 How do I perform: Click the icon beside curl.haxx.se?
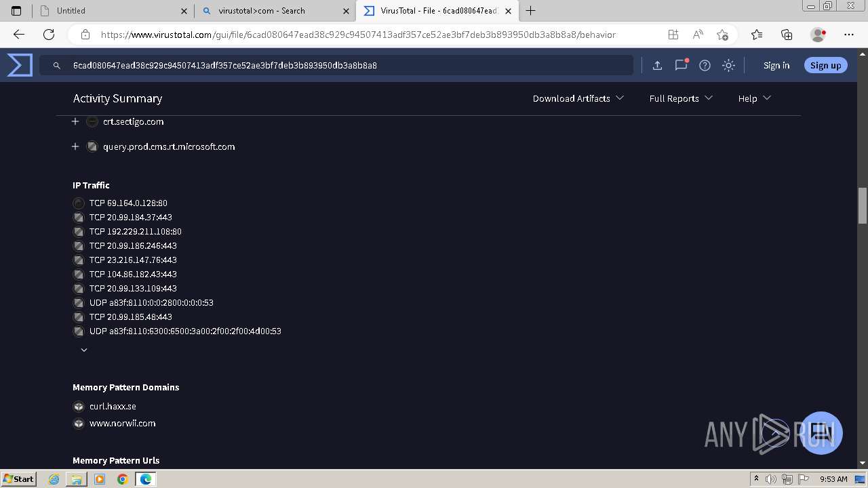(79, 407)
